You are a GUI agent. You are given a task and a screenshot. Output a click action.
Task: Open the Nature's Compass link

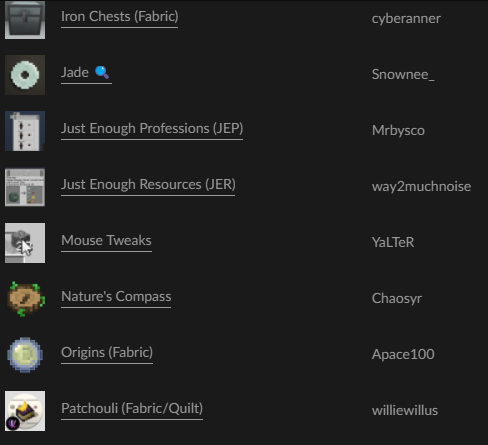(116, 297)
